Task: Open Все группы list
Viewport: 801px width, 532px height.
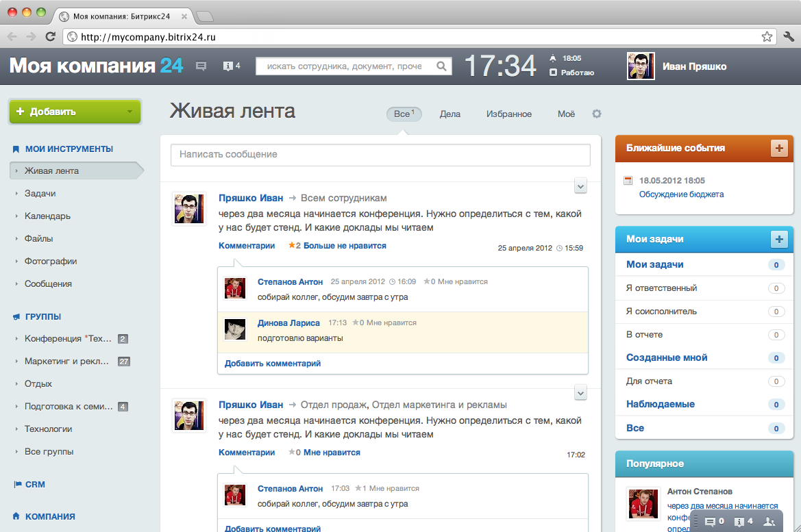Action: coord(49,451)
